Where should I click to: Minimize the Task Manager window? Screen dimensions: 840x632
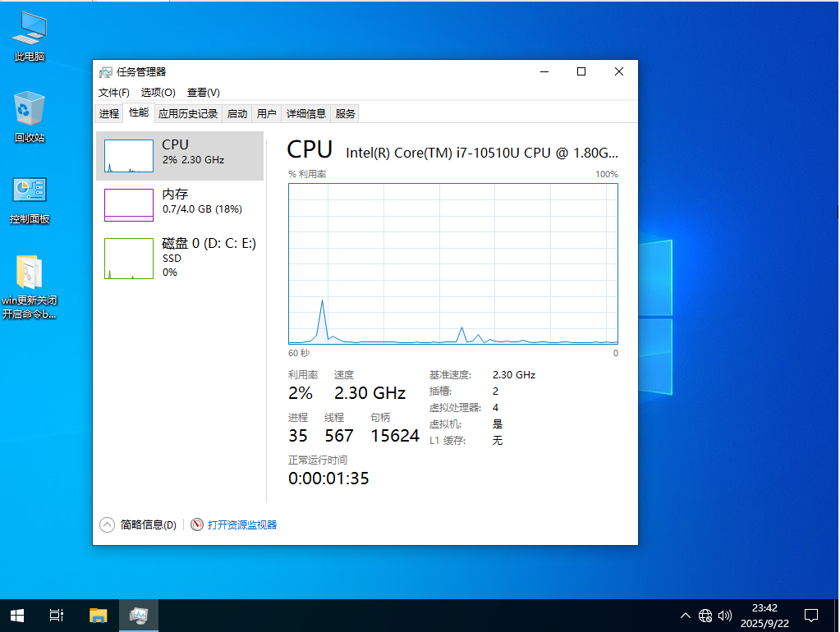pyautogui.click(x=544, y=71)
